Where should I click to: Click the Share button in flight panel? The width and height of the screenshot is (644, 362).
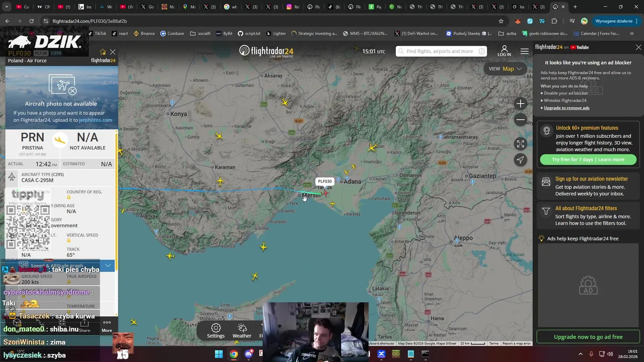point(85,326)
